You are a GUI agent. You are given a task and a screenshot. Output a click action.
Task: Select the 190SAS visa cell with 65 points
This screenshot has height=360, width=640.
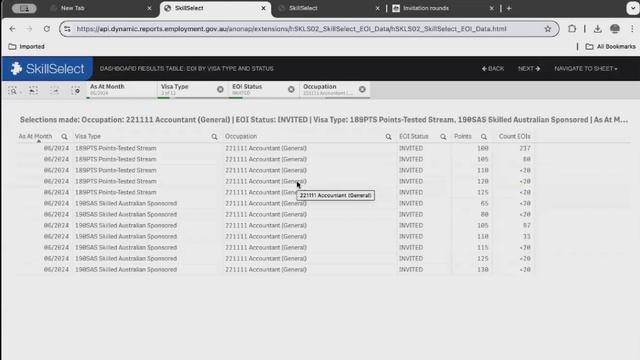click(126, 203)
